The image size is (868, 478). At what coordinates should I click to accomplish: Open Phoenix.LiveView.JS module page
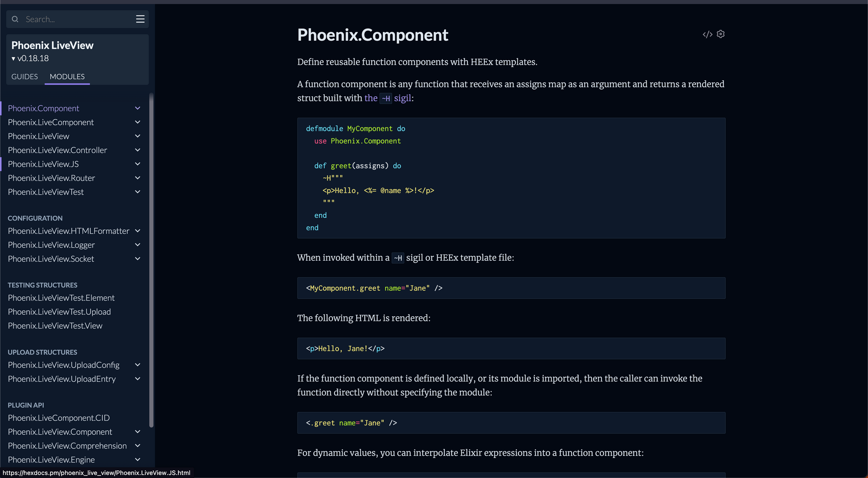tap(43, 164)
